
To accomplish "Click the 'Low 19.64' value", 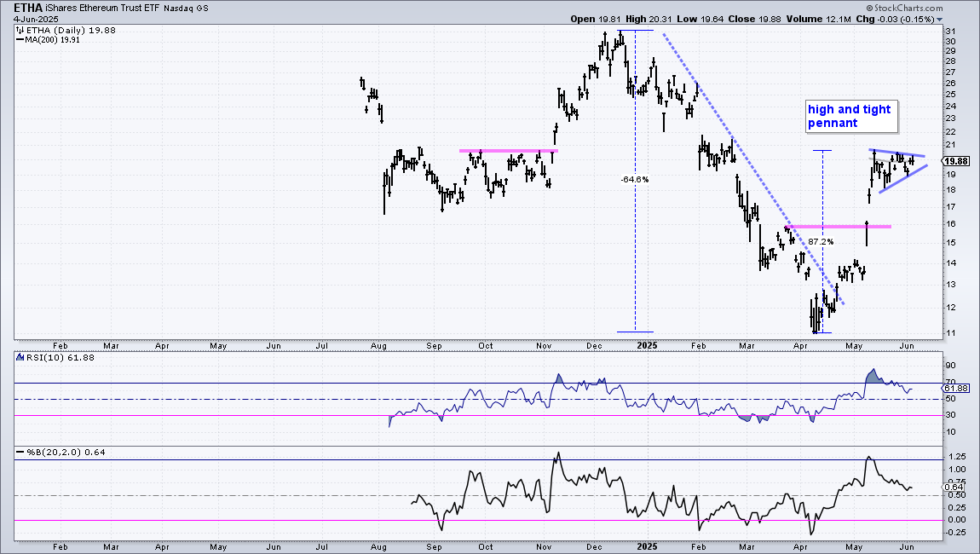I will [700, 19].
